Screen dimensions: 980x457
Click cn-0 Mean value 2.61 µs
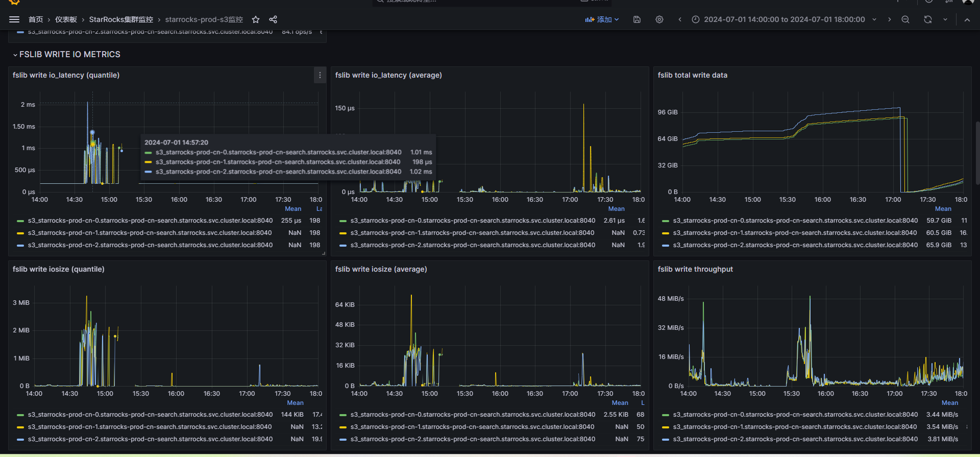[x=614, y=221]
